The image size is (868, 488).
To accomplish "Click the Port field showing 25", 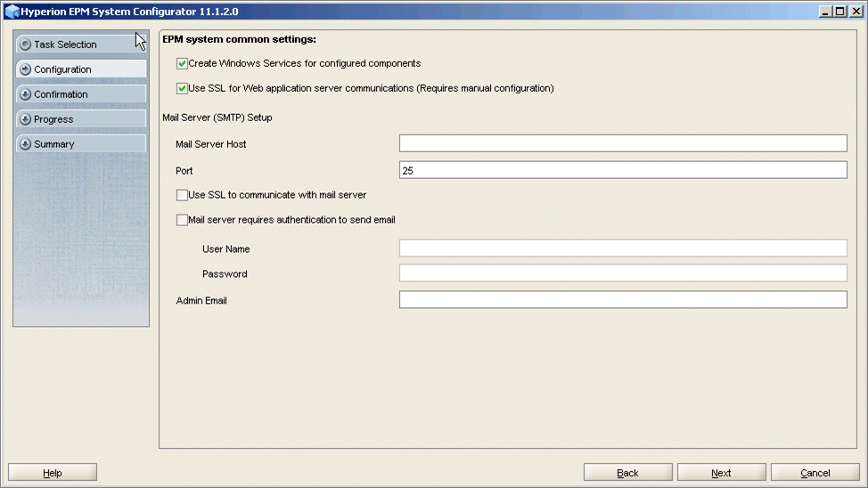I will 623,170.
